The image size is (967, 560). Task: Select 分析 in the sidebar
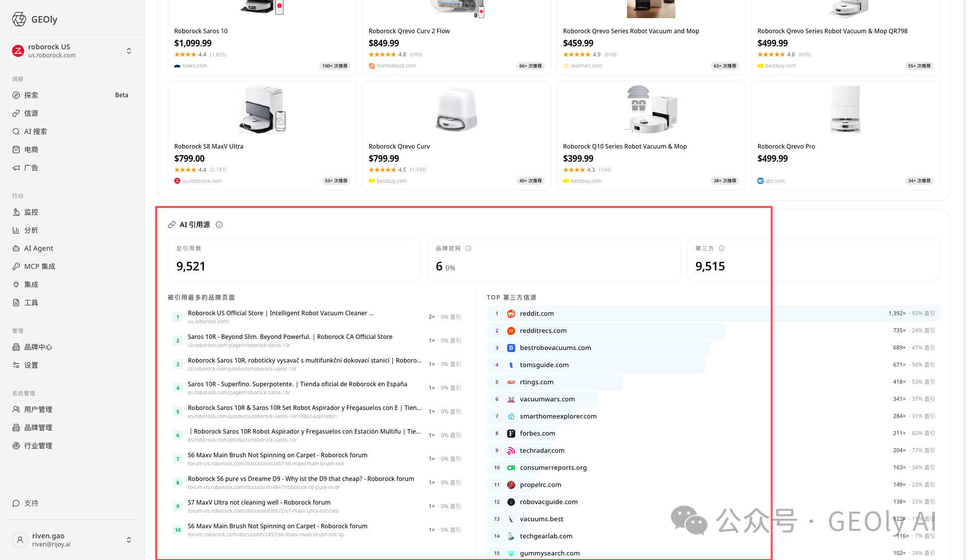click(x=73, y=230)
